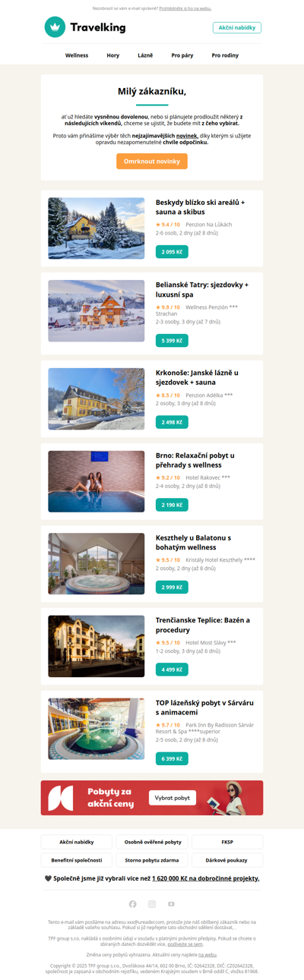Follow Prohlédněte si ho na webu link
The width and height of the screenshot is (304, 980).
pos(185,8)
